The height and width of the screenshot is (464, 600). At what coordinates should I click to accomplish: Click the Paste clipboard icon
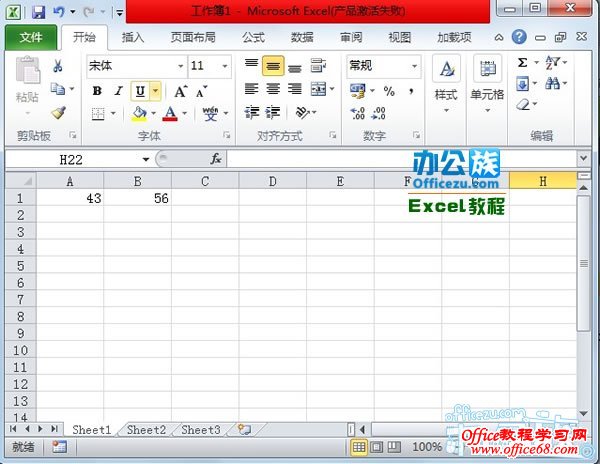[x=27, y=70]
